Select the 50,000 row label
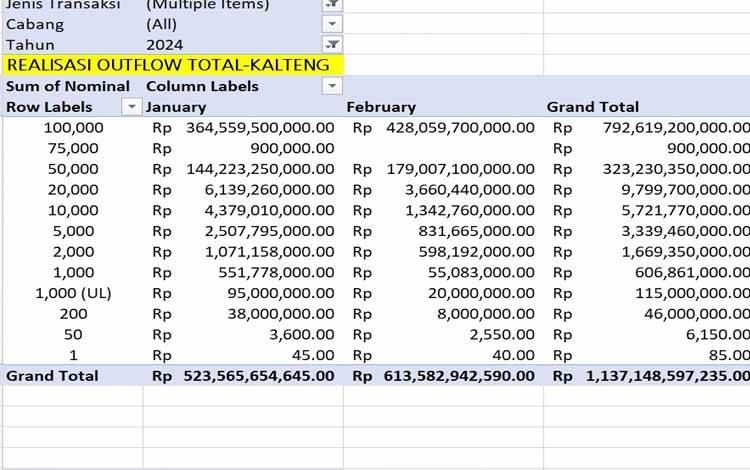The height and width of the screenshot is (470, 750). pyautogui.click(x=73, y=169)
